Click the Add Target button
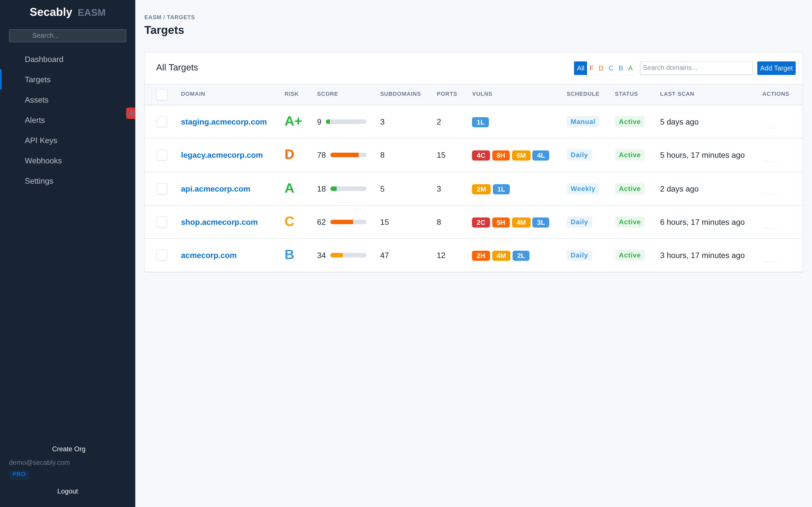This screenshot has width=812, height=507. 776,68
